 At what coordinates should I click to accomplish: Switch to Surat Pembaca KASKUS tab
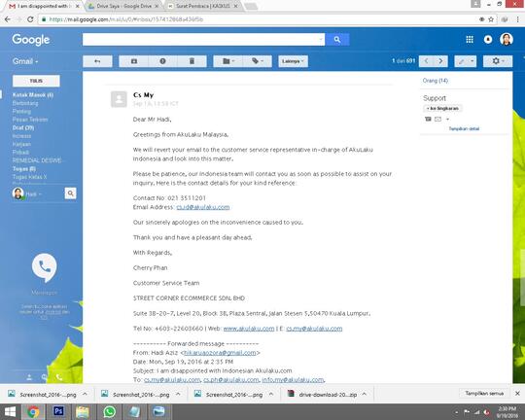point(203,6)
